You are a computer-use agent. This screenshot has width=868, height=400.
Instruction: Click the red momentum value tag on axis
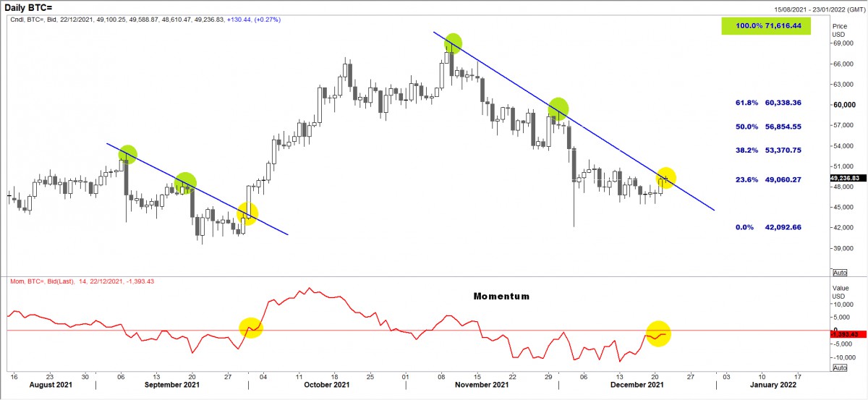[848, 333]
